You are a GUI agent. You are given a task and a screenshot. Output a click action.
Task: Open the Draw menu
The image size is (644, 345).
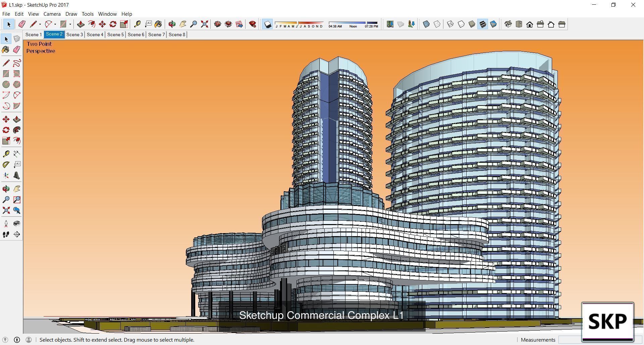(x=71, y=14)
